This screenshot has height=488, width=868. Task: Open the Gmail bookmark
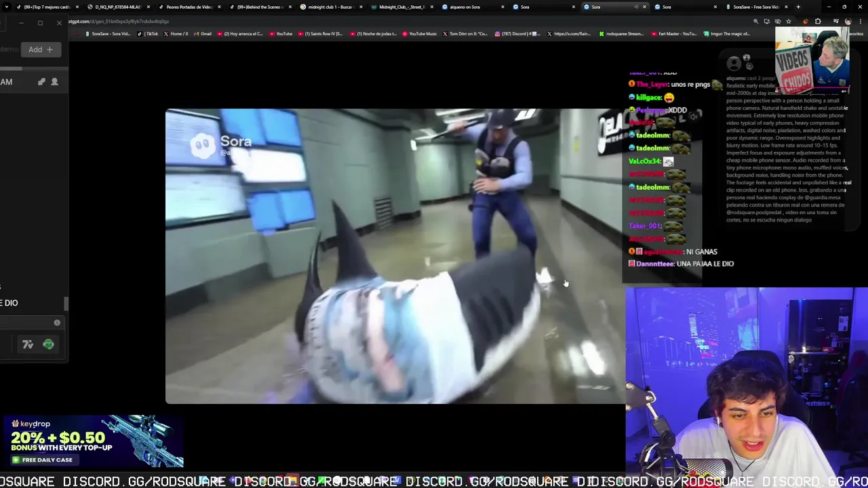pos(203,34)
